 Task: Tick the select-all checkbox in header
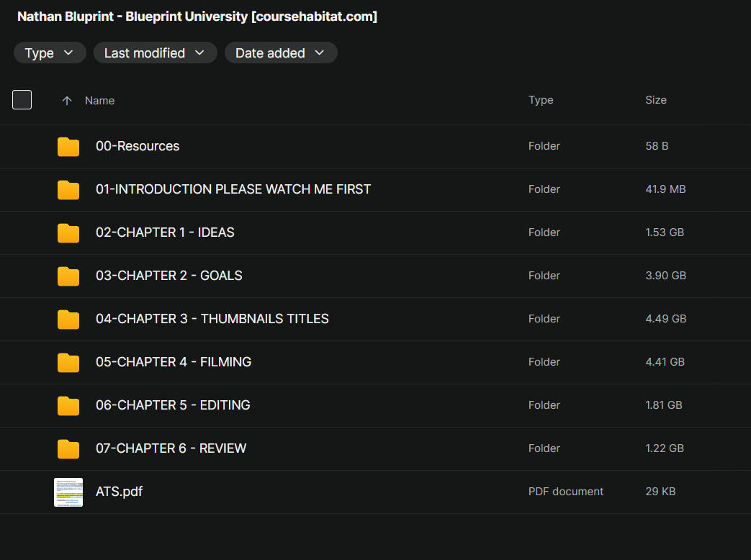(22, 99)
